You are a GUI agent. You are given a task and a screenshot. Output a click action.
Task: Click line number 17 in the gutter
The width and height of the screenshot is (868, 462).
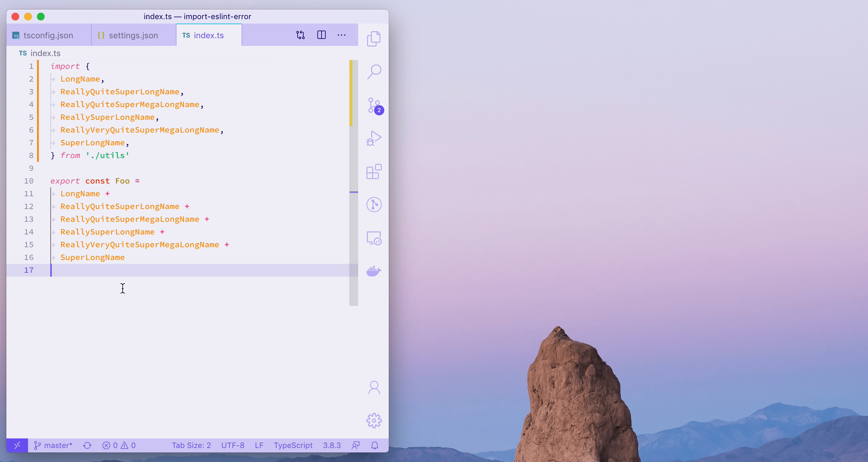pyautogui.click(x=29, y=270)
